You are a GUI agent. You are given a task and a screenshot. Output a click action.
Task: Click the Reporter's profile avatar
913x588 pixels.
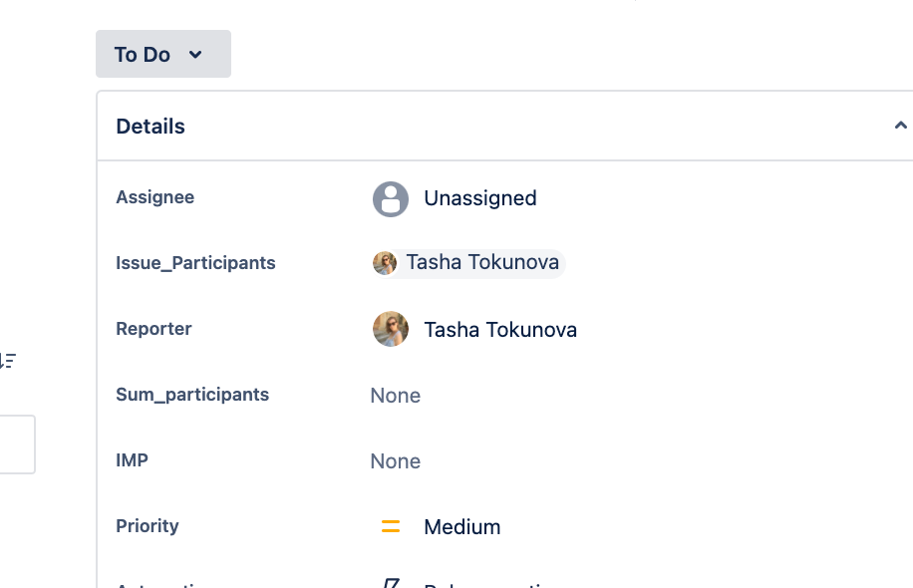[x=391, y=329]
